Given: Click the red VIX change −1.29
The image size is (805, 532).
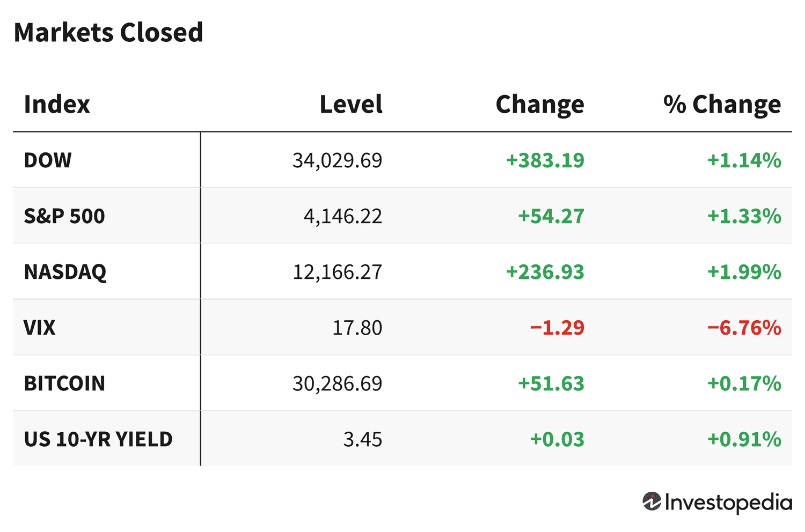Looking at the screenshot, I should (x=557, y=328).
